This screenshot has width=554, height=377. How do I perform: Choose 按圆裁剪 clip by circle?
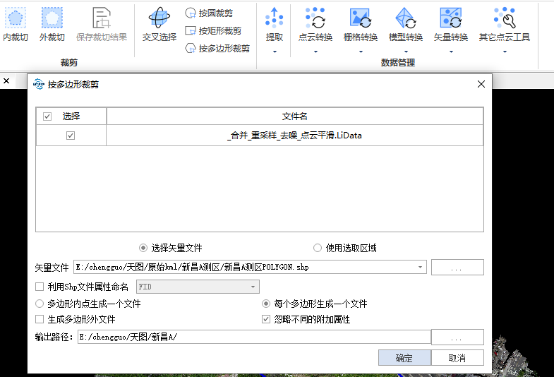tap(209, 13)
